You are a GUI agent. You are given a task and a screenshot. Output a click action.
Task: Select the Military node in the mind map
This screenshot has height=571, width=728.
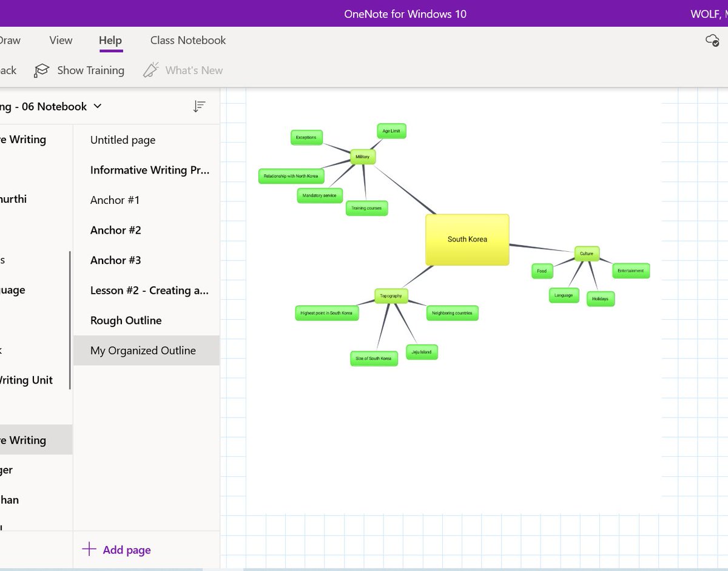pyautogui.click(x=362, y=157)
